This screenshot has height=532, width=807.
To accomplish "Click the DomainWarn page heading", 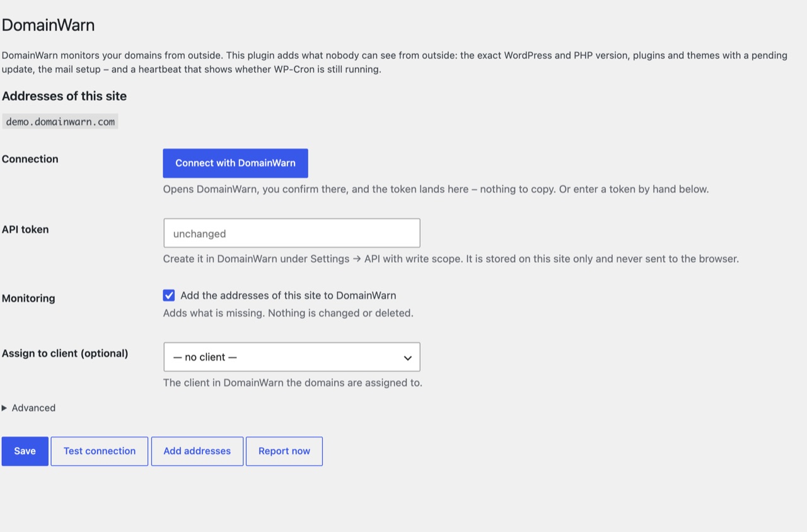I will coord(48,25).
